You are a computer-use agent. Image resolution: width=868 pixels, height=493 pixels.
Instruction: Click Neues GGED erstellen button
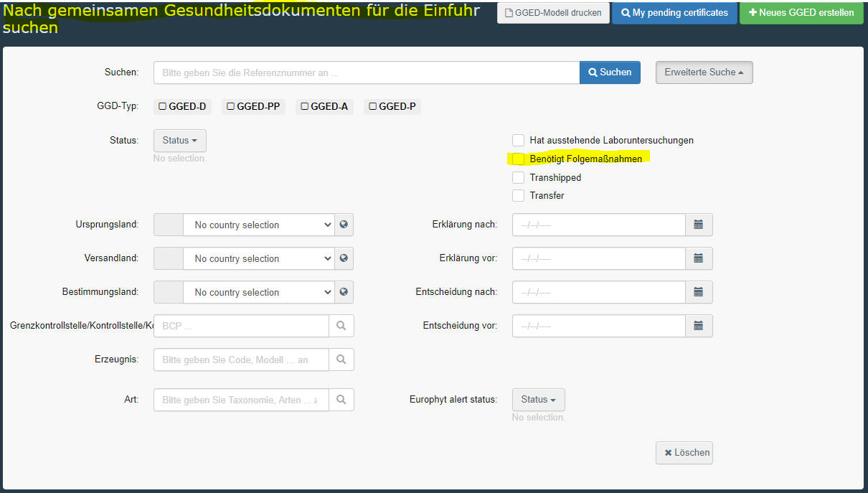point(801,13)
